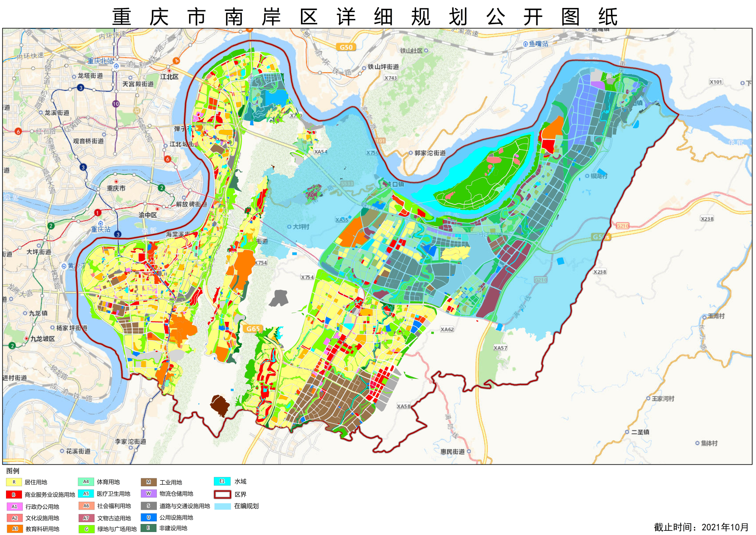756x535 pixels.
Task: Click the G50 highway shield on the map
Action: tap(346, 47)
